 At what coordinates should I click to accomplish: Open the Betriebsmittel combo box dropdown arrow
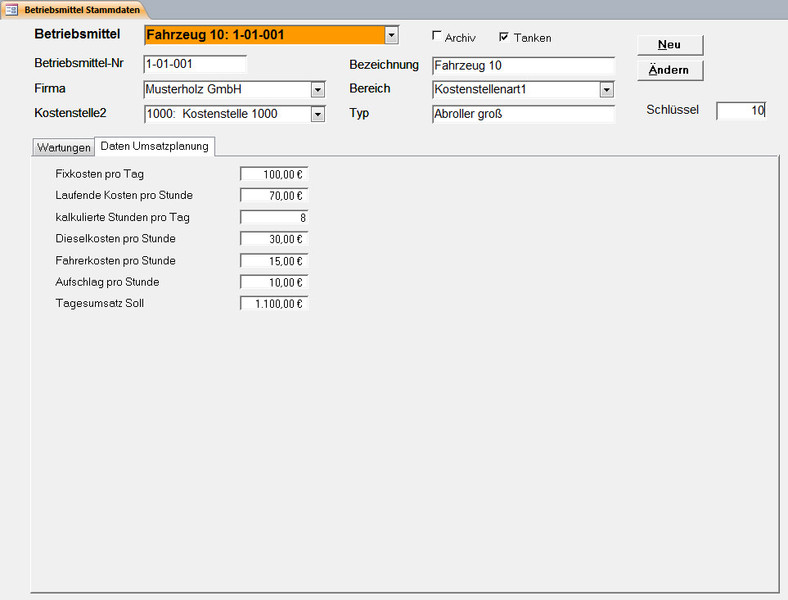(x=391, y=35)
